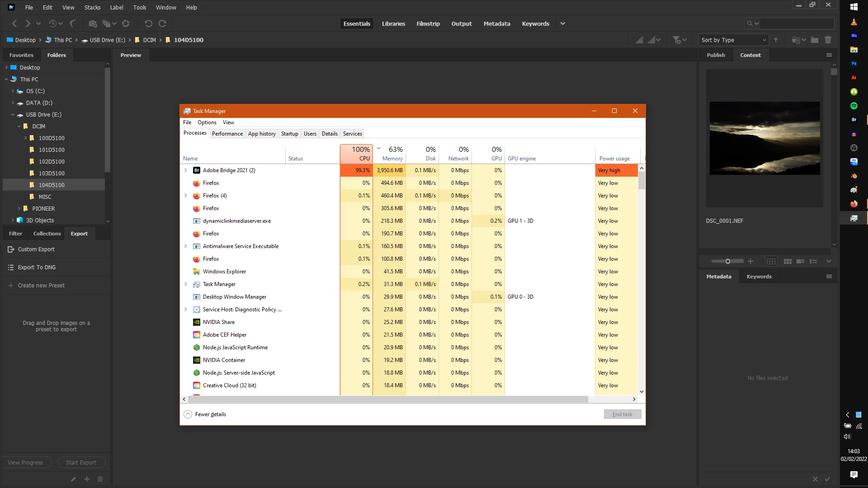Click the Reveal recent files clock icon
The width and height of the screenshot is (868, 488).
pyautogui.click(x=53, y=23)
